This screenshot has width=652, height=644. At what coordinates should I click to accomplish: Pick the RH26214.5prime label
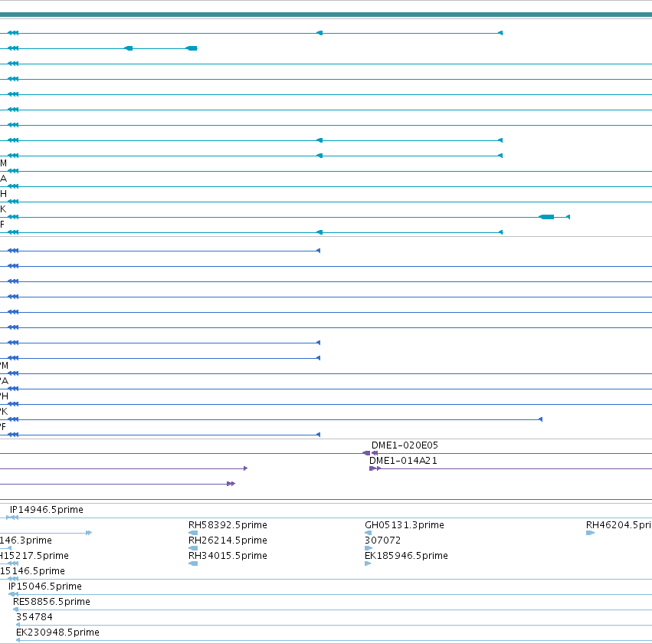coord(228,540)
